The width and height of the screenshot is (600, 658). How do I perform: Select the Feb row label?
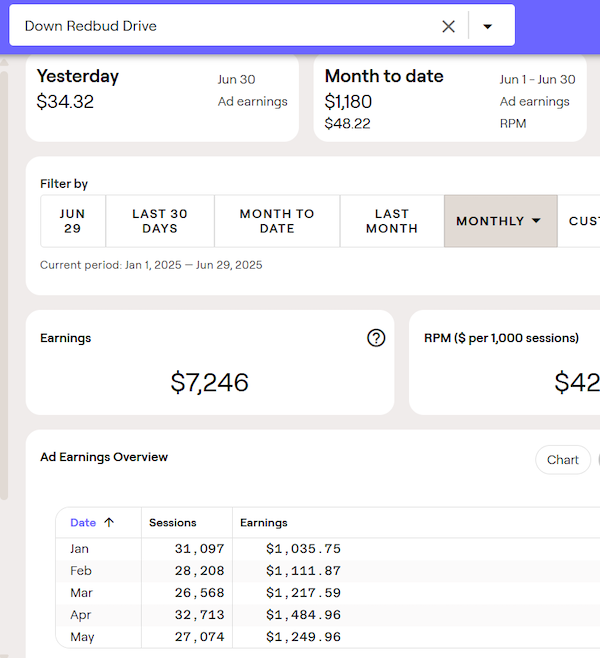click(x=81, y=571)
